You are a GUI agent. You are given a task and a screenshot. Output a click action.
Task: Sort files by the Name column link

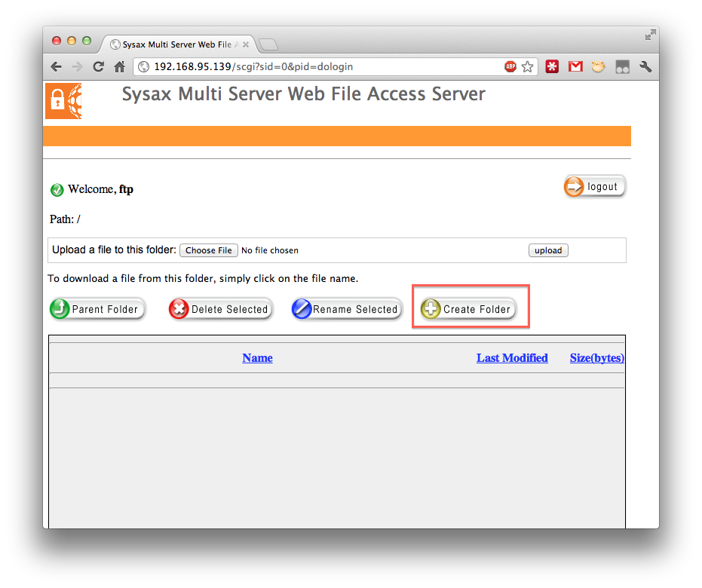pyautogui.click(x=257, y=358)
